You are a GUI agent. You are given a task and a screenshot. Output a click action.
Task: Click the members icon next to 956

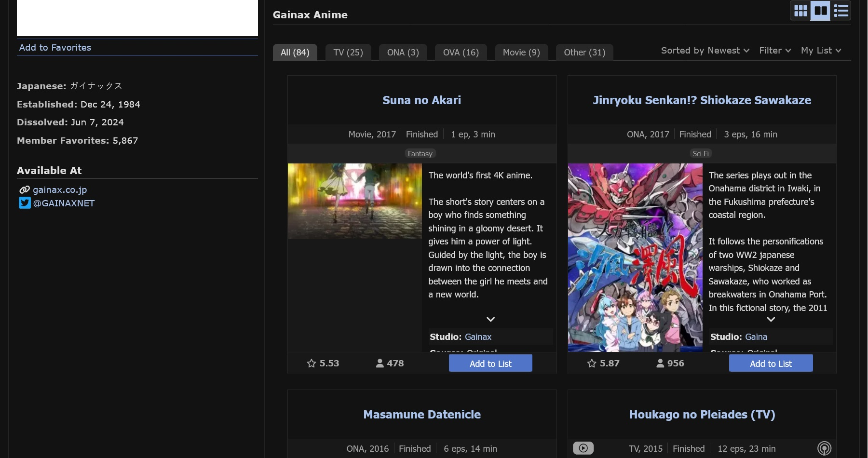point(660,363)
